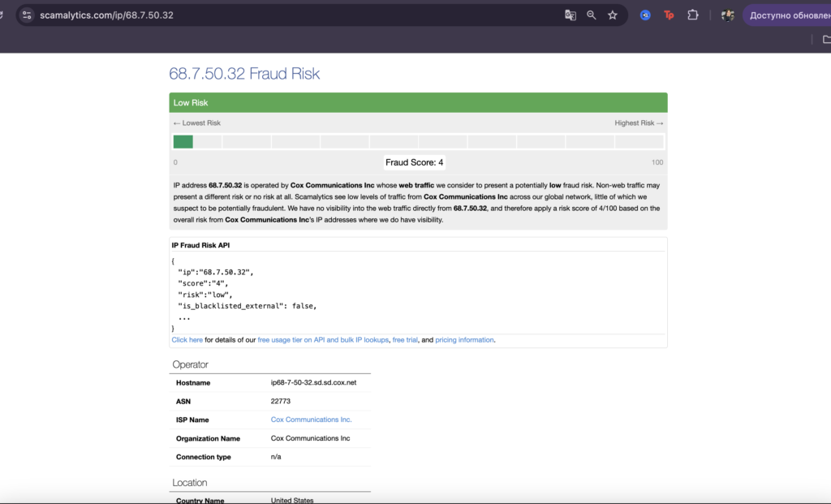
Task: Click the Operator section heading
Action: [x=190, y=364]
